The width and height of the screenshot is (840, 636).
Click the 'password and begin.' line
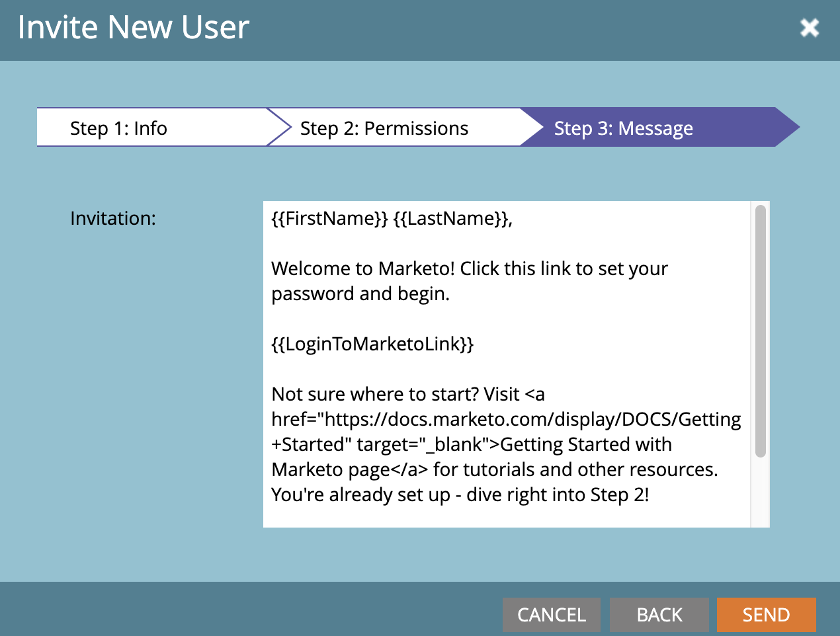(x=360, y=294)
